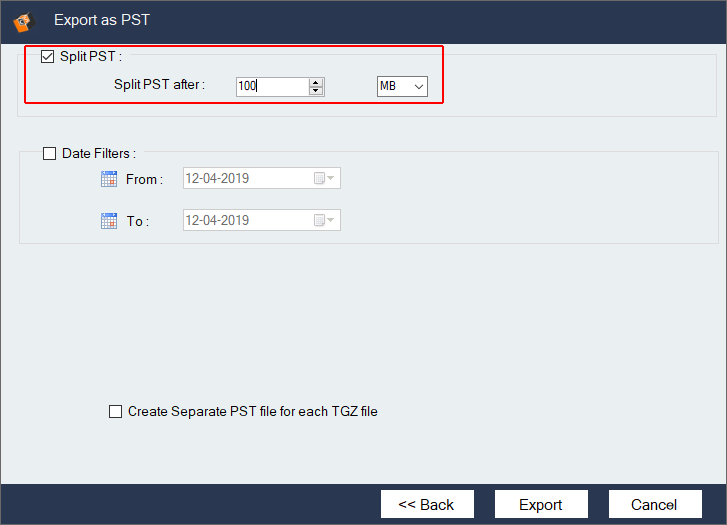The width and height of the screenshot is (727, 525).
Task: Focus the Split PST after value field
Action: coord(272,87)
